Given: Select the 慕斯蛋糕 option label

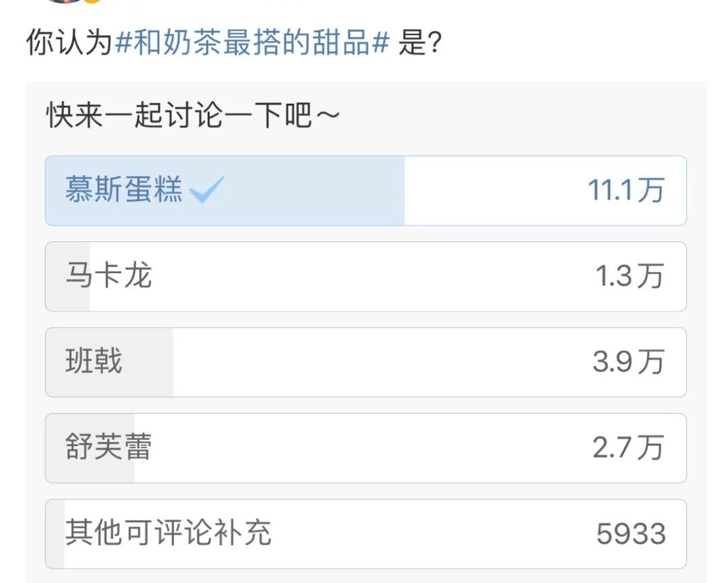Looking at the screenshot, I should tap(123, 190).
